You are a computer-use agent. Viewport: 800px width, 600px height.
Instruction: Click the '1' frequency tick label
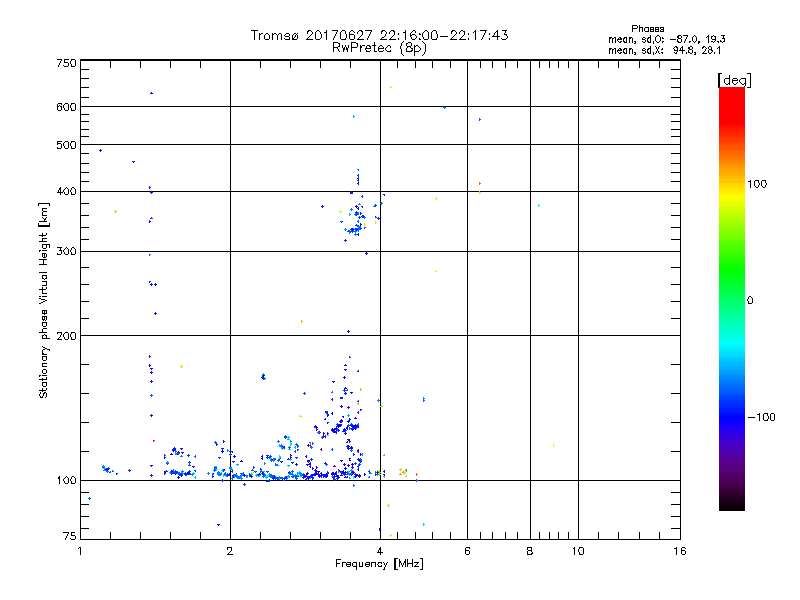pyautogui.click(x=80, y=551)
